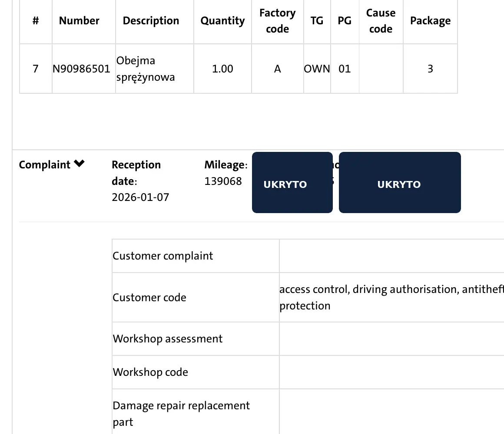Screen dimensions: 504x434
Task: Click the access control customer code text
Action: 391,297
